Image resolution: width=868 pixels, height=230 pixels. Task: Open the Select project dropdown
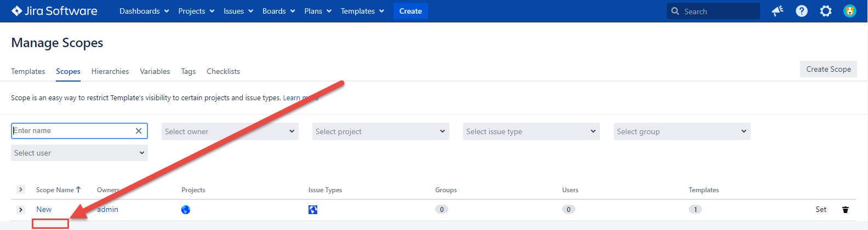(x=380, y=131)
